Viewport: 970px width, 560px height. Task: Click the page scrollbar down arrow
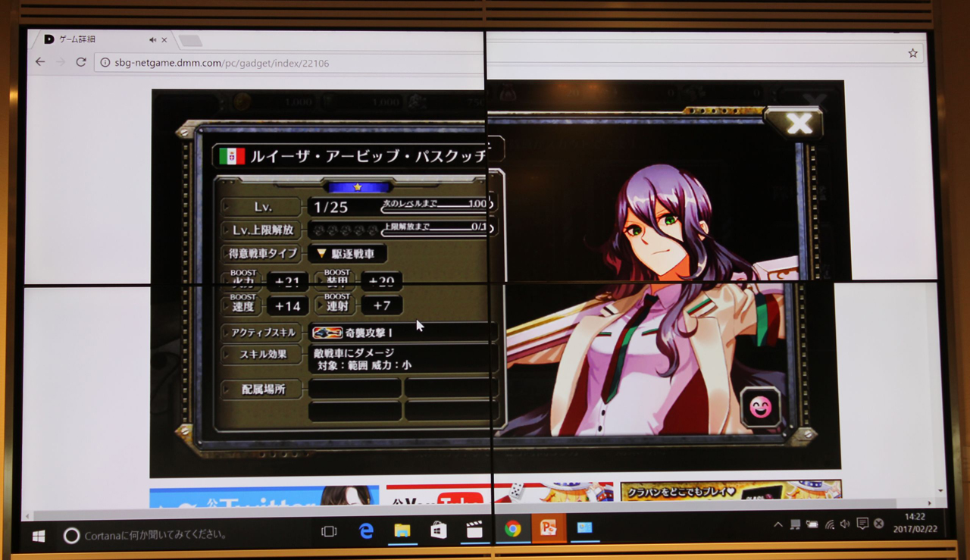tap(940, 491)
